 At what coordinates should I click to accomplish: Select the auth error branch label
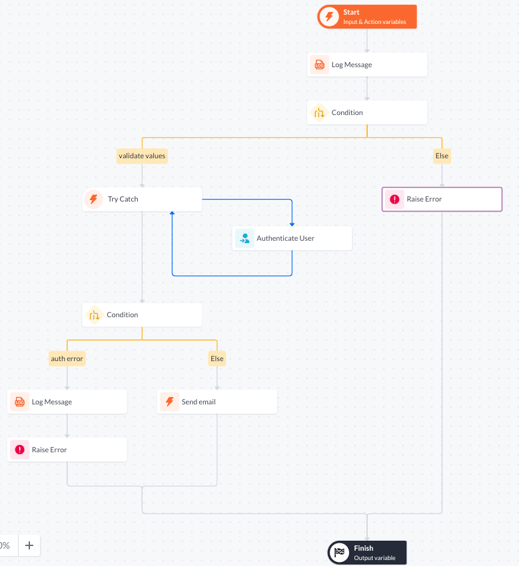click(67, 359)
